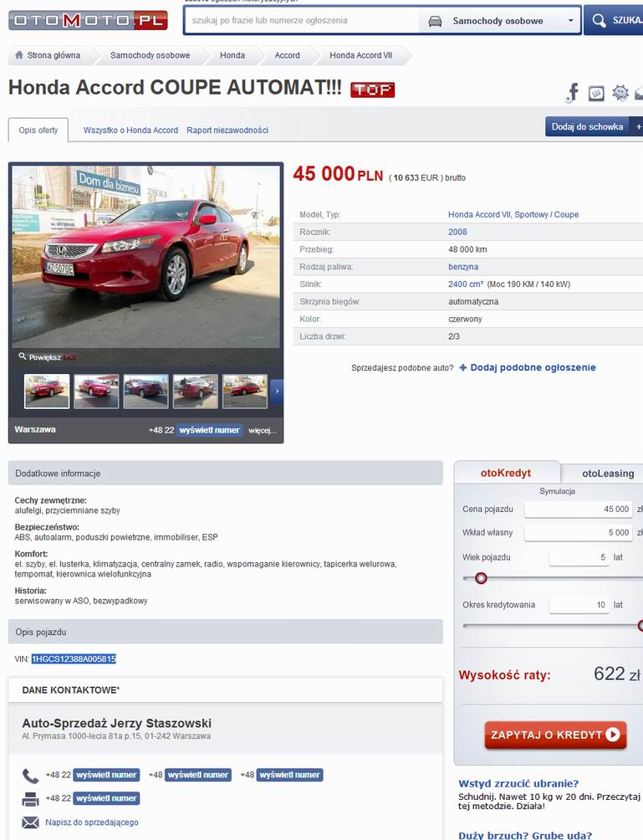
Task: Open Wstyd zrzucić ubranie? ad link
Action: coord(518,784)
